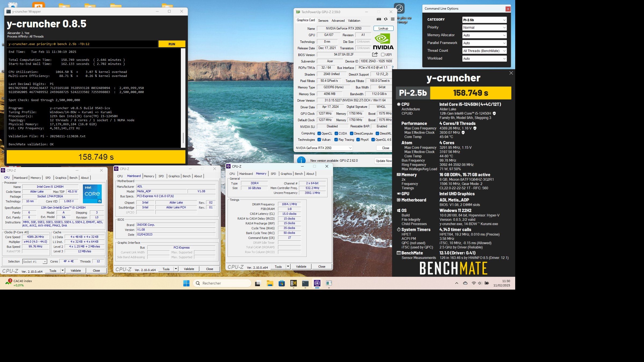Click Close in CPU-Z Mainboard window
The image size is (644, 362).
(210, 269)
